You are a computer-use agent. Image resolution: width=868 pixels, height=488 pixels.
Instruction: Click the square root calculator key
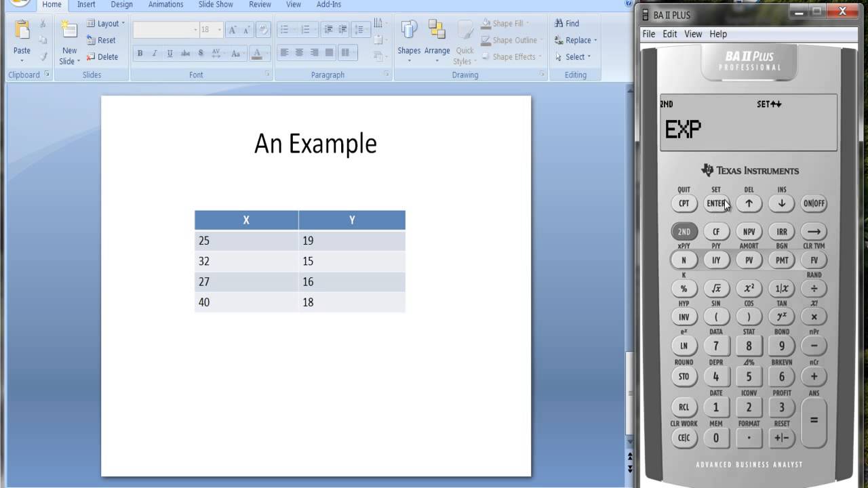(x=716, y=289)
